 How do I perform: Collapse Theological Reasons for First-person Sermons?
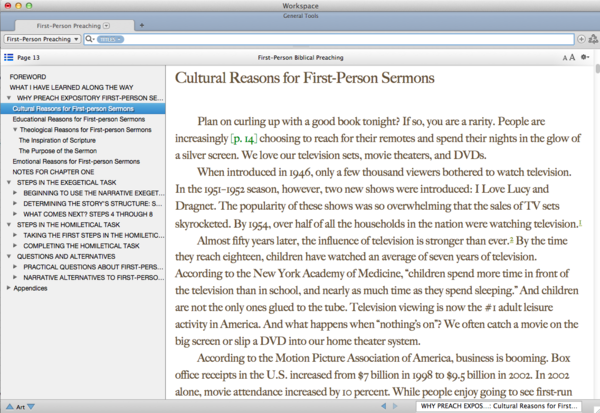pyautogui.click(x=15, y=130)
